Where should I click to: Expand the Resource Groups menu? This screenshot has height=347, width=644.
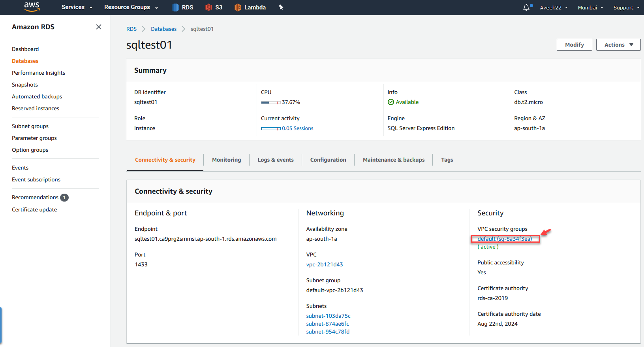click(131, 7)
